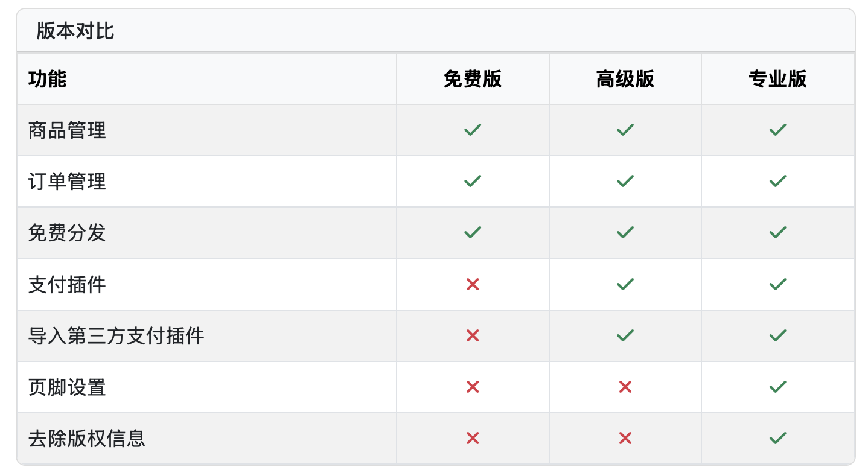The image size is (868, 473).
Task: Click the 免费版 column header
Action: [473, 79]
